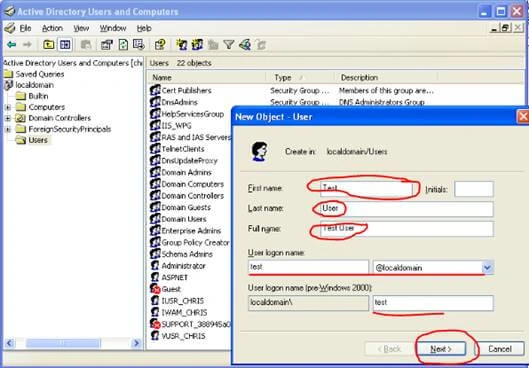Click the Full name field
Image resolution: width=529 pixels, height=368 pixels.
tap(406, 229)
